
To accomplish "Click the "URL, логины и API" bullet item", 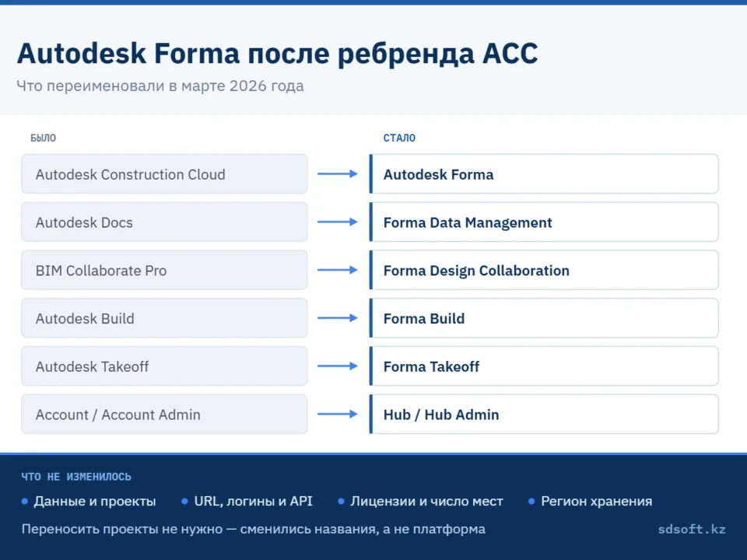I will click(x=247, y=502).
